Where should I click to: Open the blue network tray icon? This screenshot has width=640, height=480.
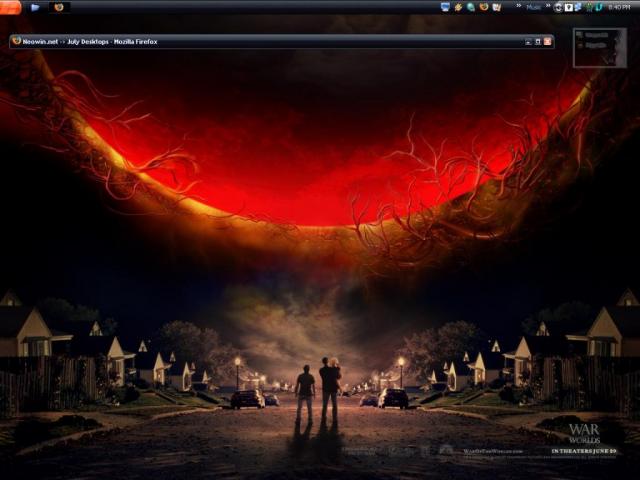click(578, 7)
